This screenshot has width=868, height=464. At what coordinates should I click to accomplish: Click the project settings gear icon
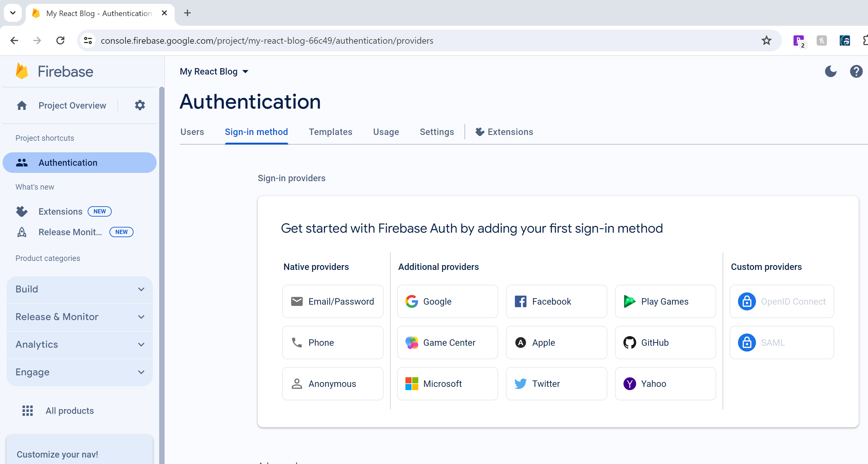point(140,105)
